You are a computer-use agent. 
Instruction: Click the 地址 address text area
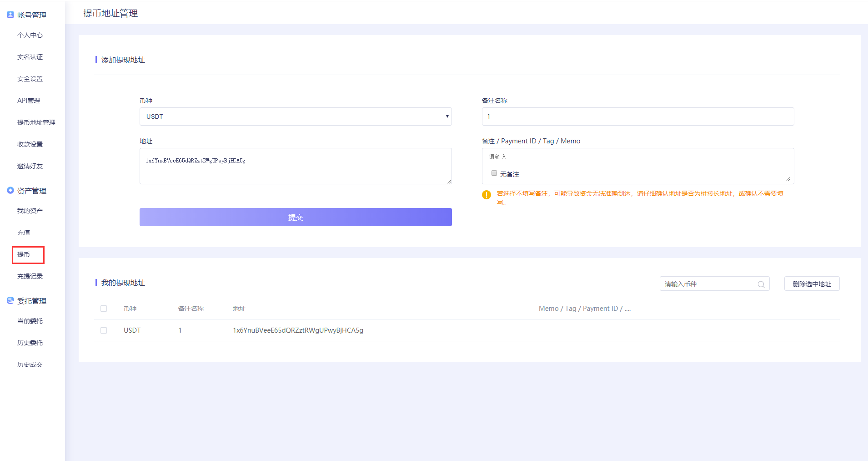point(296,166)
